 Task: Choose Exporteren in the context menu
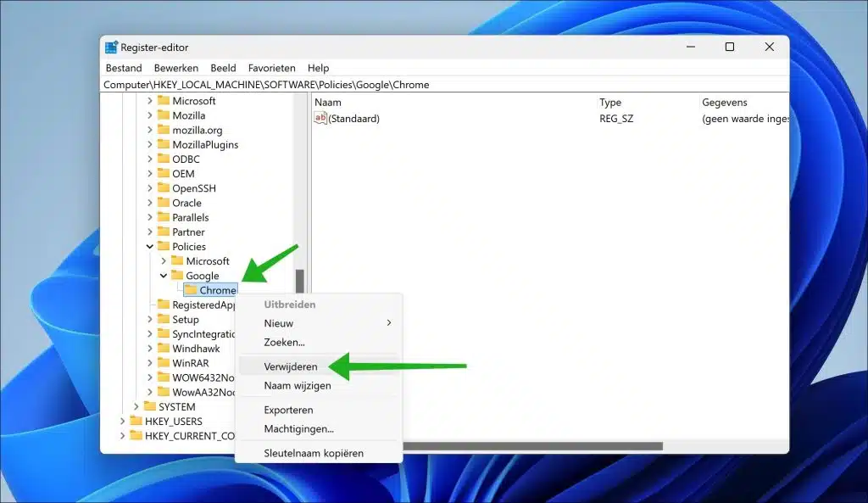click(319, 410)
